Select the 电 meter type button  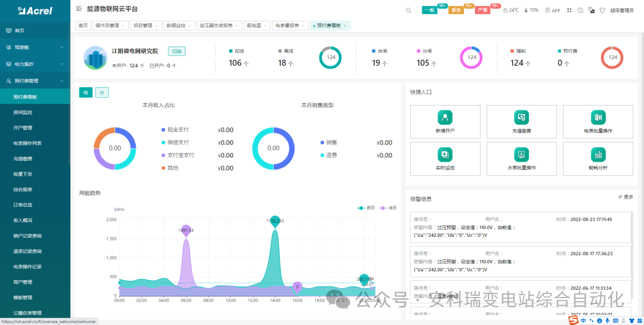(86, 93)
